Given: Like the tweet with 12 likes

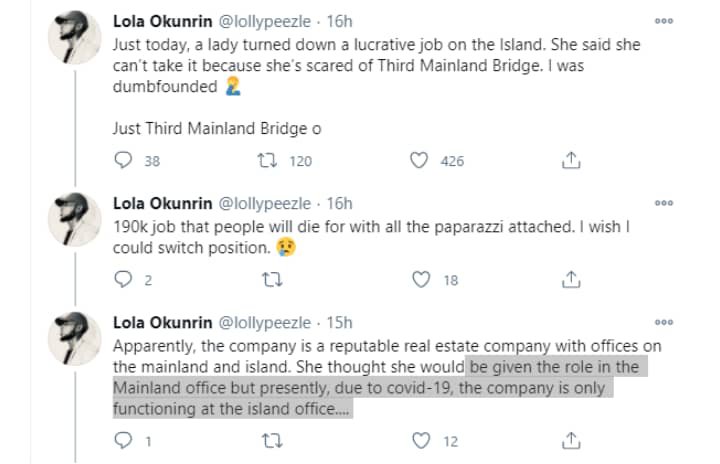Looking at the screenshot, I should point(420,440).
